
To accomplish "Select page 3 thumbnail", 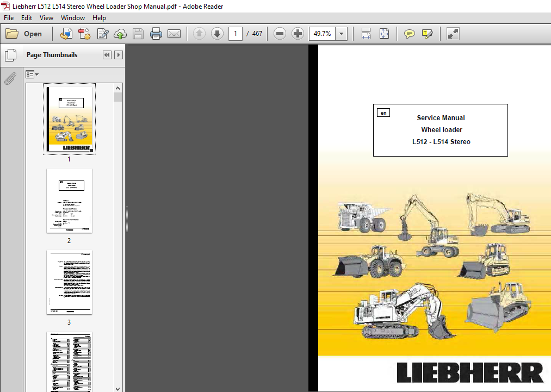I will 69,282.
